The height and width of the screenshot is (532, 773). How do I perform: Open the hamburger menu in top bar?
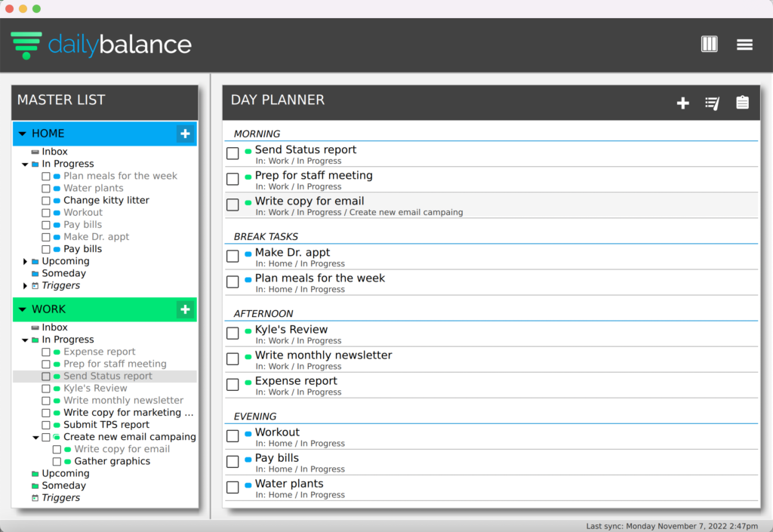coord(744,45)
